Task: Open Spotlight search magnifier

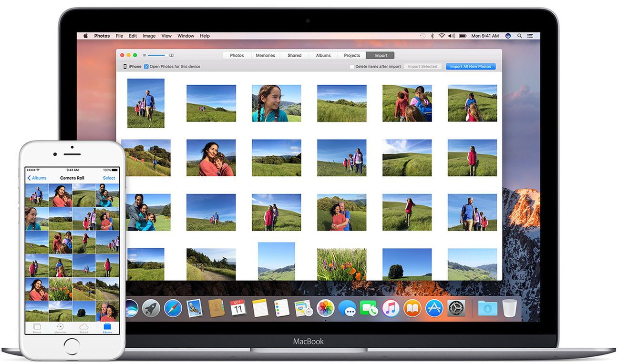Action: pyautogui.click(x=520, y=36)
